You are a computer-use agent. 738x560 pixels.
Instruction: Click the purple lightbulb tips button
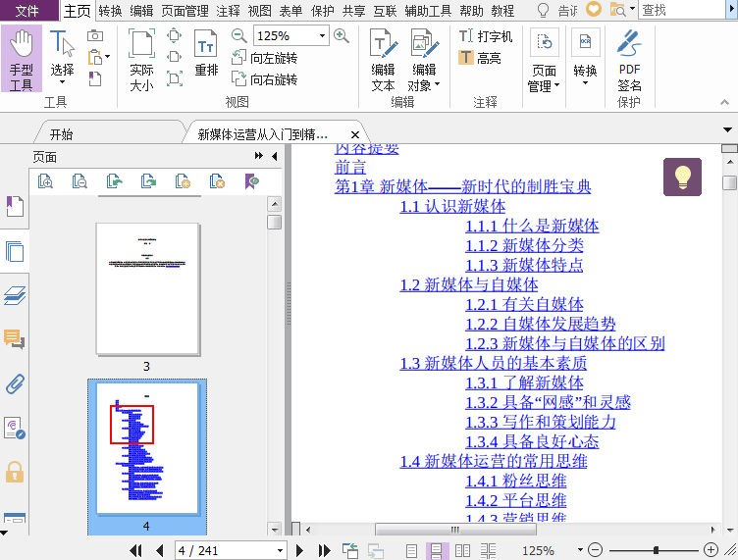(682, 177)
